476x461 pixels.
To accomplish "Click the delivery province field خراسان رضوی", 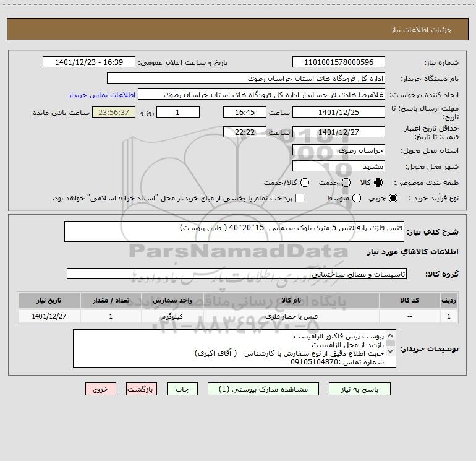I will point(339,150).
